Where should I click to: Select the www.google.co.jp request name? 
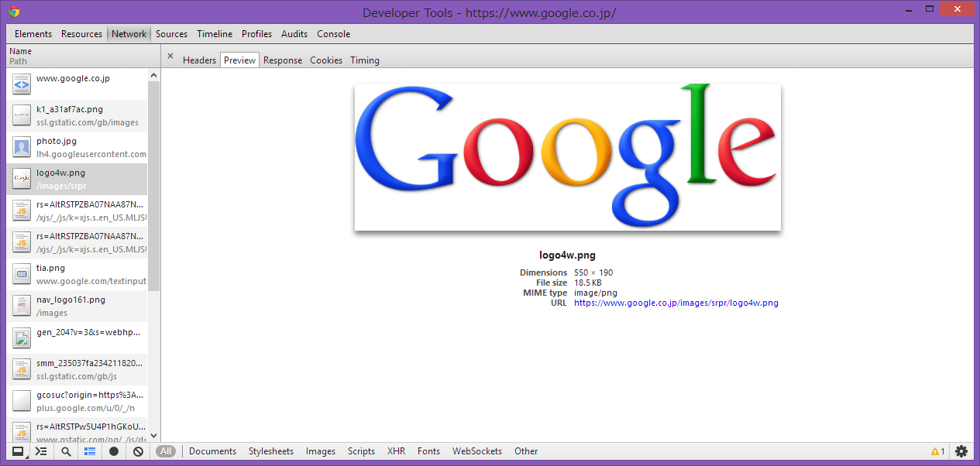tap(73, 78)
